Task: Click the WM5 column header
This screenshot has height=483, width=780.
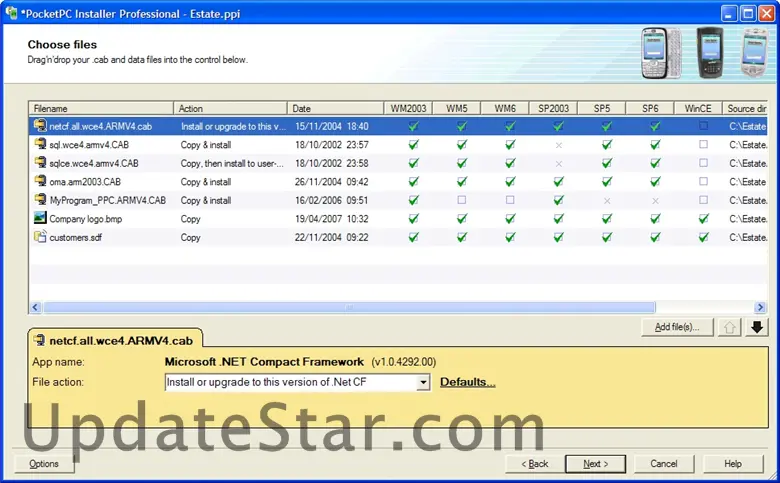Action: pyautogui.click(x=457, y=108)
